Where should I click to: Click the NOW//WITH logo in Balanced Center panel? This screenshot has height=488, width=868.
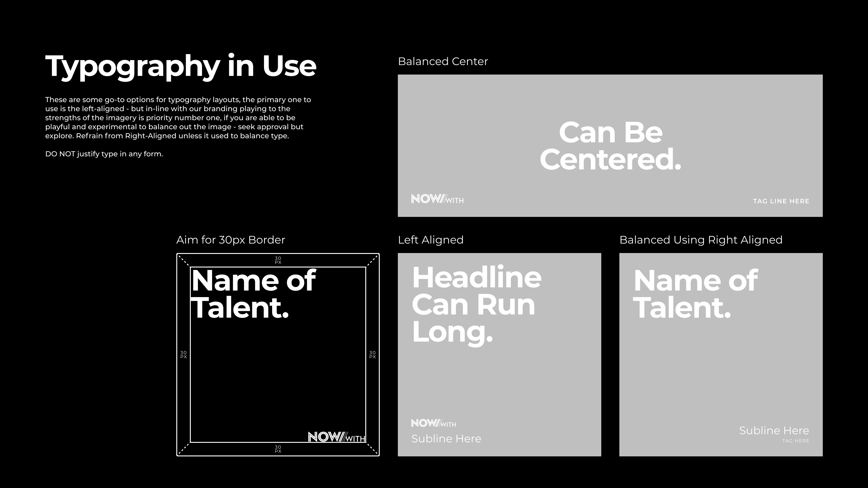(x=437, y=199)
